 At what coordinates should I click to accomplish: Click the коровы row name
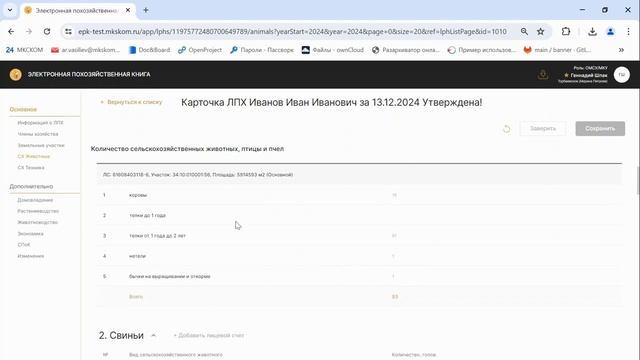[x=138, y=195]
